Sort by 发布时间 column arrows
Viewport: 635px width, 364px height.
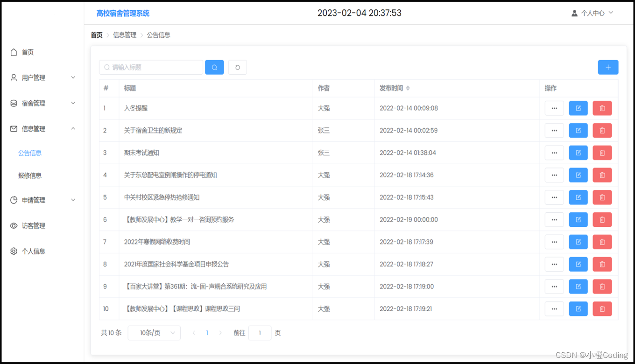408,88
